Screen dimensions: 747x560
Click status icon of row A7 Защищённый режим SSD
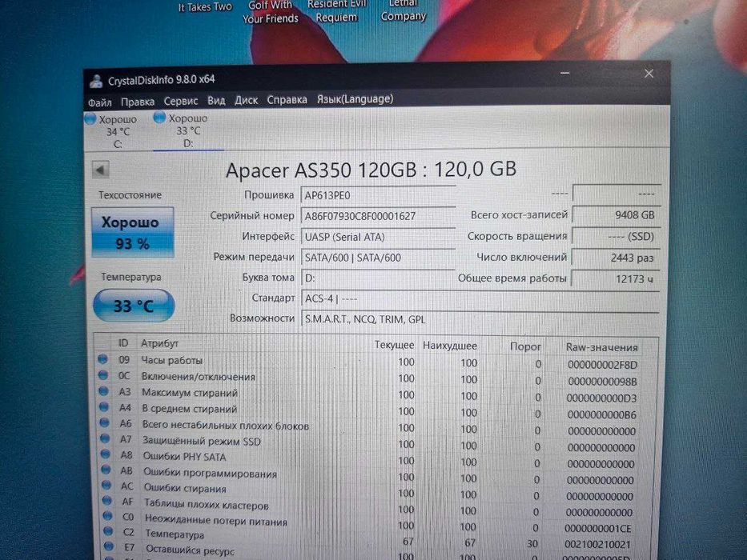pyautogui.click(x=106, y=438)
